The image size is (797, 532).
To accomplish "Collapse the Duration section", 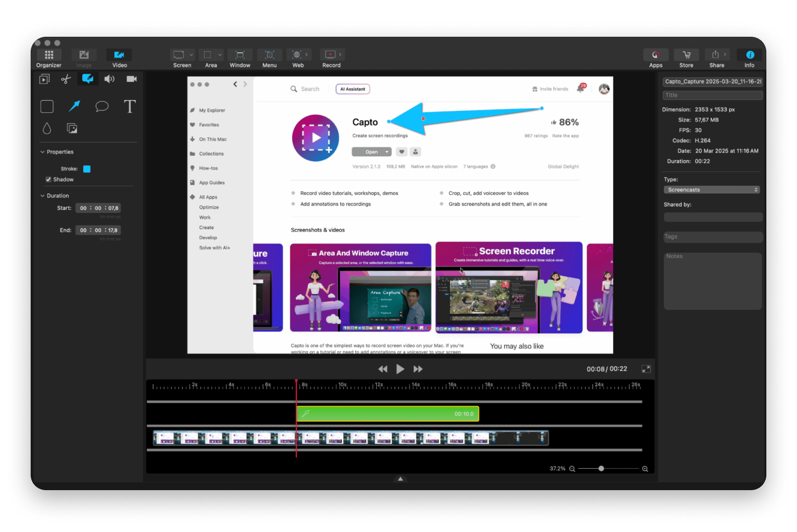I will [42, 196].
